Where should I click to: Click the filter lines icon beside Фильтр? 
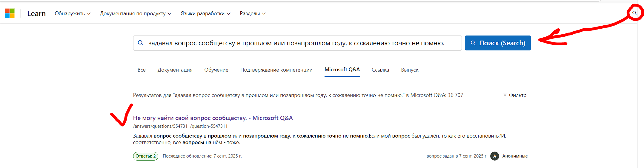pyautogui.click(x=505, y=95)
